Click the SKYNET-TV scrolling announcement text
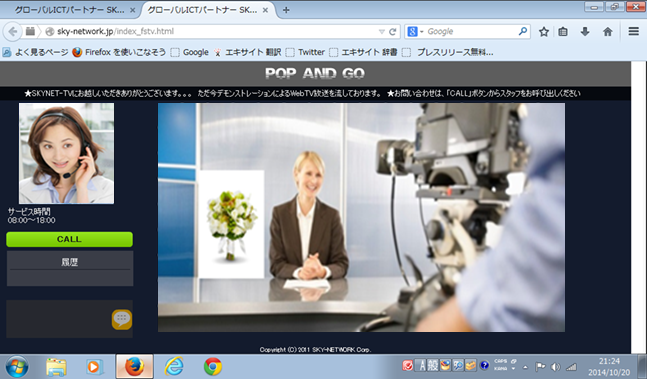Screen dimensions: 647x379 click(302, 94)
